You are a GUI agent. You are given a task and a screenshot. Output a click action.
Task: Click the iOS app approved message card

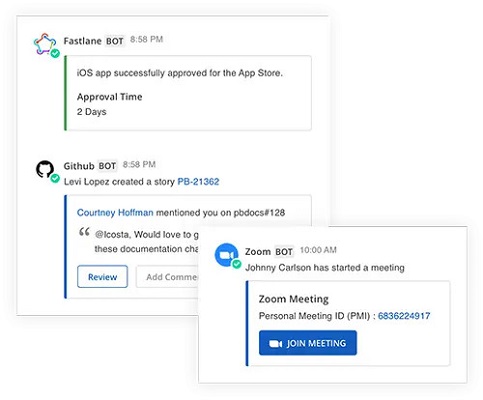pyautogui.click(x=188, y=93)
